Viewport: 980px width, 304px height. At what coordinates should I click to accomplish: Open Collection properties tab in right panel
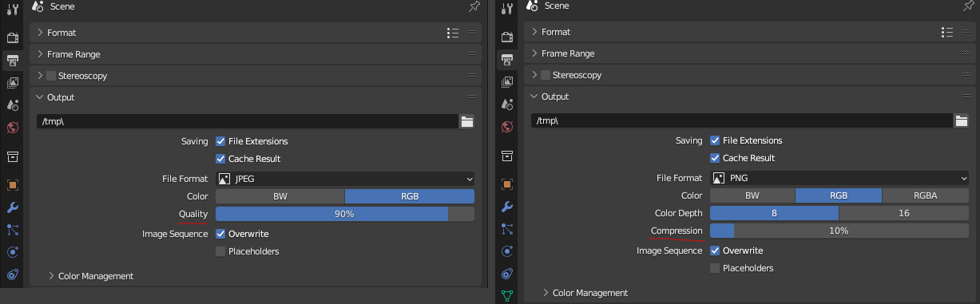point(506,156)
